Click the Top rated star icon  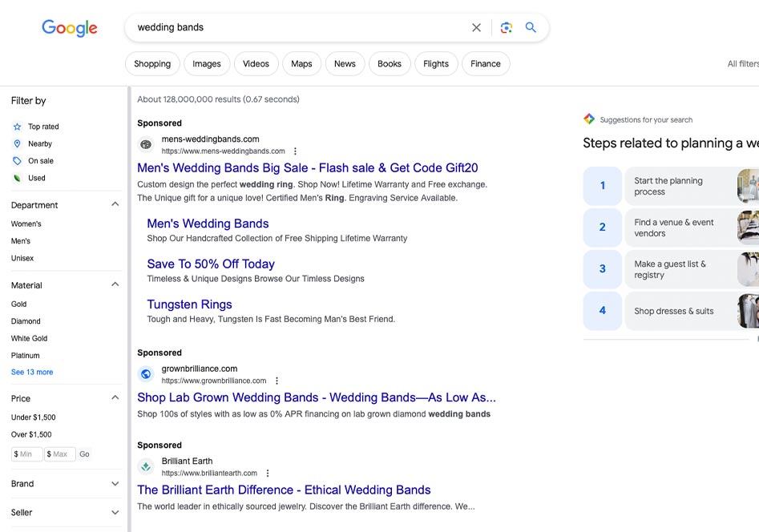(18, 127)
